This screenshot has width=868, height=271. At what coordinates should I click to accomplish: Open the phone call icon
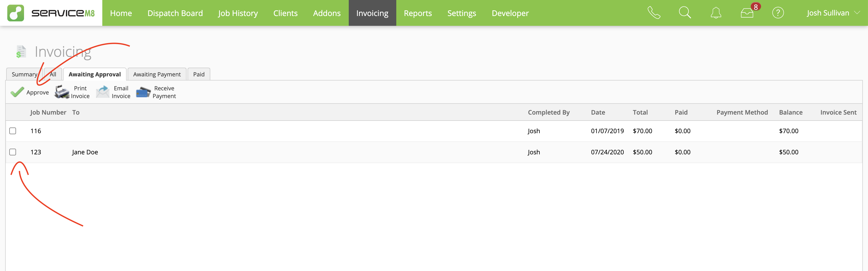(654, 13)
